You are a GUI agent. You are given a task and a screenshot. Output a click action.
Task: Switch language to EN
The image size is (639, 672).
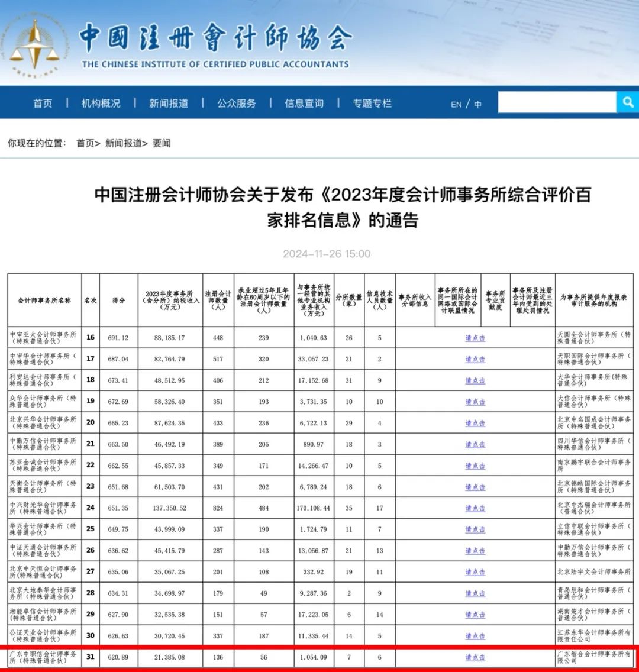pos(456,104)
